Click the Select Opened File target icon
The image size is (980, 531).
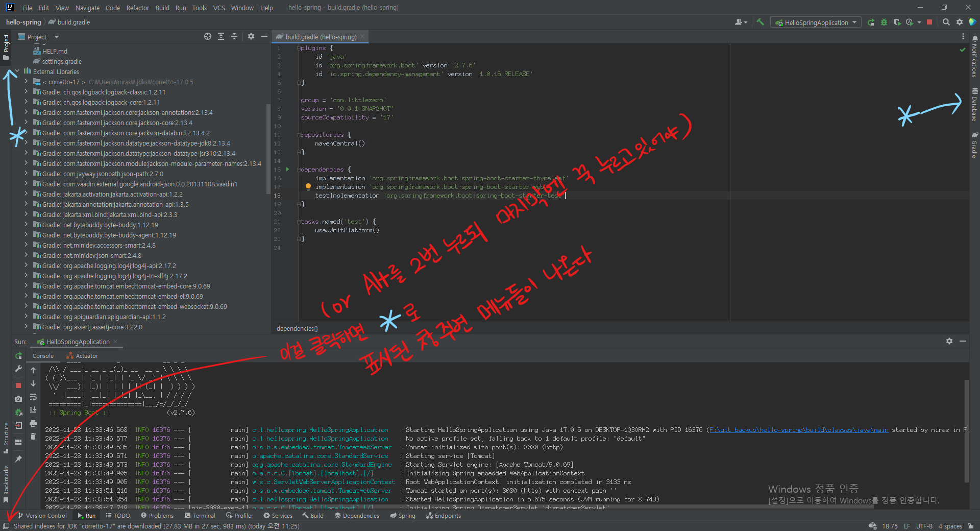(208, 36)
